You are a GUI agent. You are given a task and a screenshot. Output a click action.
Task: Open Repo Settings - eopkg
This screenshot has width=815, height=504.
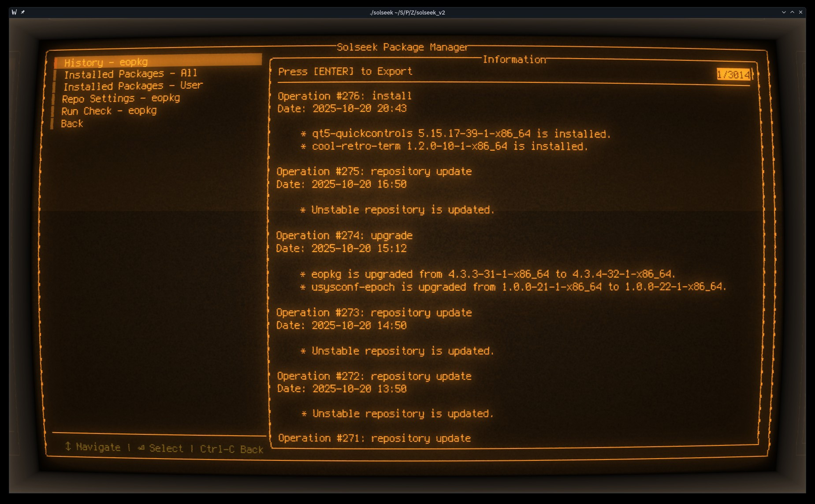[x=121, y=98]
